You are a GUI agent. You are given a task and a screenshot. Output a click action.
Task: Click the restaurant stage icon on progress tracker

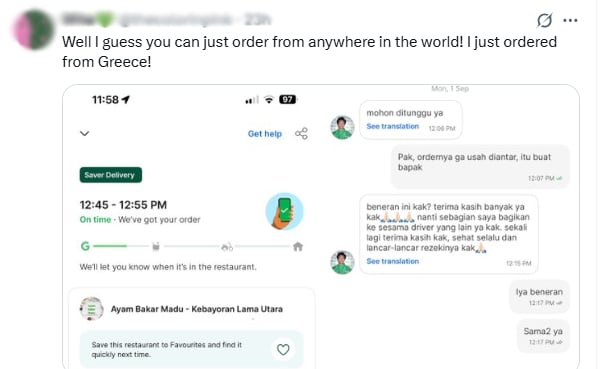pyautogui.click(x=156, y=246)
